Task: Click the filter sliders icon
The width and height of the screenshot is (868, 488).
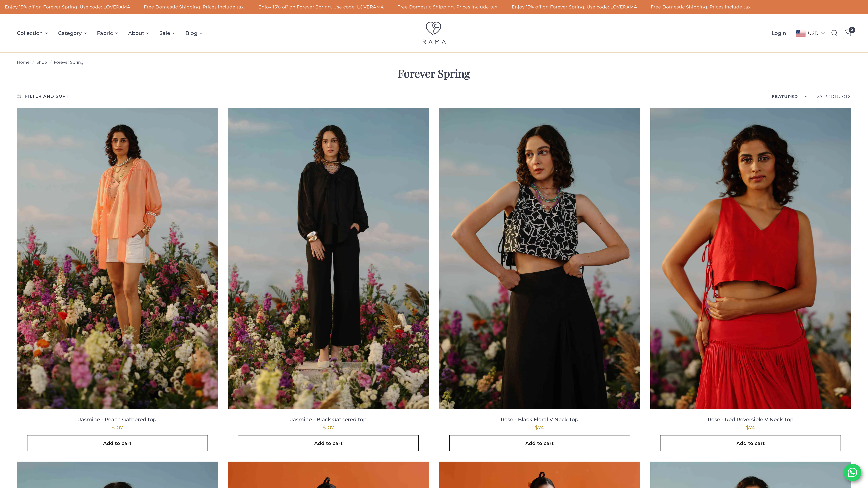Action: (x=19, y=96)
